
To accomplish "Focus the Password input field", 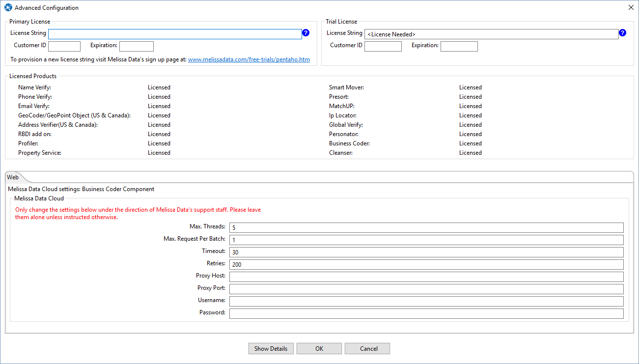I will tap(426, 314).
